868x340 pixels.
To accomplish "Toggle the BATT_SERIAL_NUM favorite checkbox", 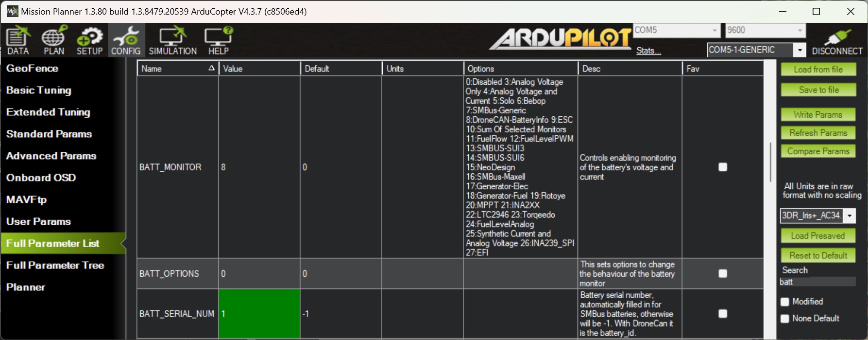I will tap(723, 314).
